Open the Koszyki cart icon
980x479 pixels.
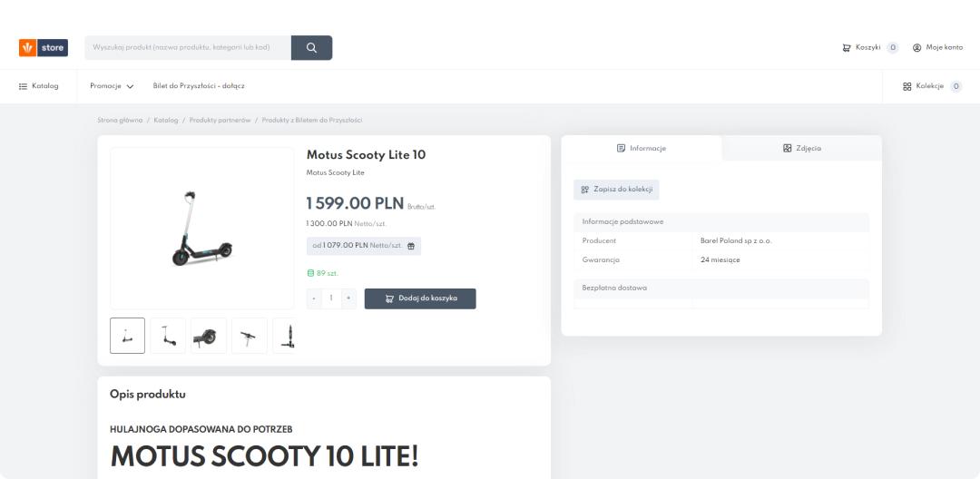click(847, 47)
